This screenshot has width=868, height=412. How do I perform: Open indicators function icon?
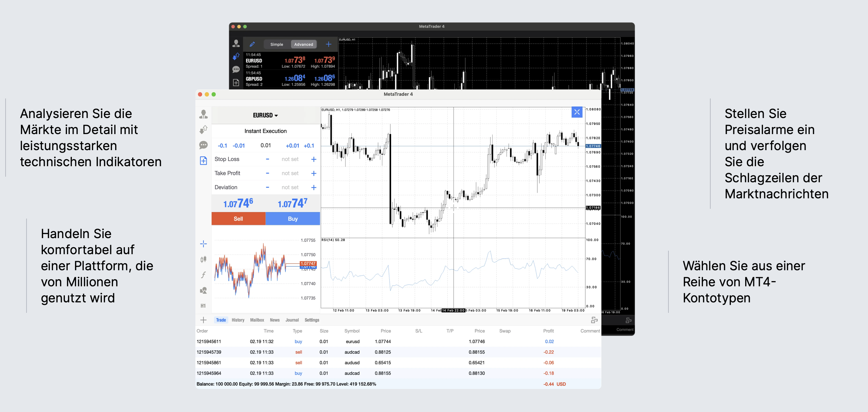(203, 275)
